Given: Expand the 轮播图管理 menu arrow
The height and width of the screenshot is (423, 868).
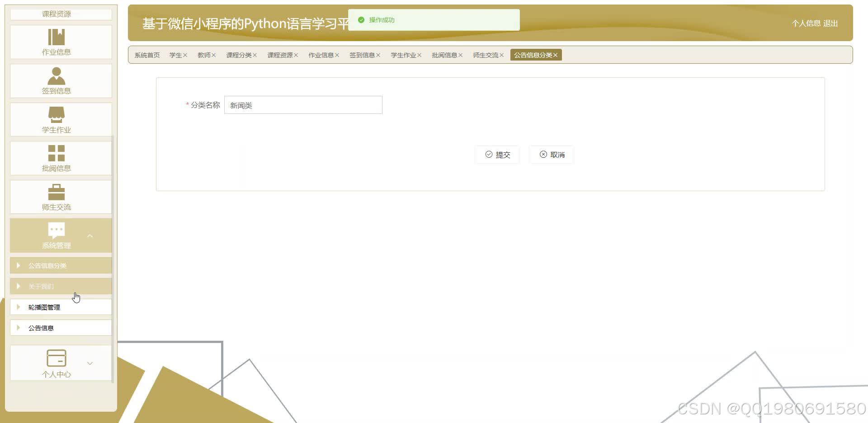Looking at the screenshot, I should point(19,307).
